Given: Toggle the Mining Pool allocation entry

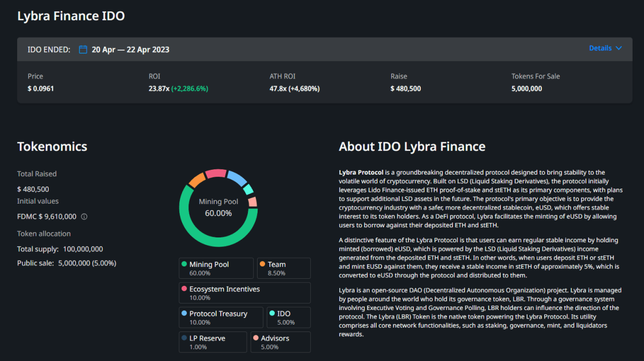Looking at the screenshot, I should 216,268.
